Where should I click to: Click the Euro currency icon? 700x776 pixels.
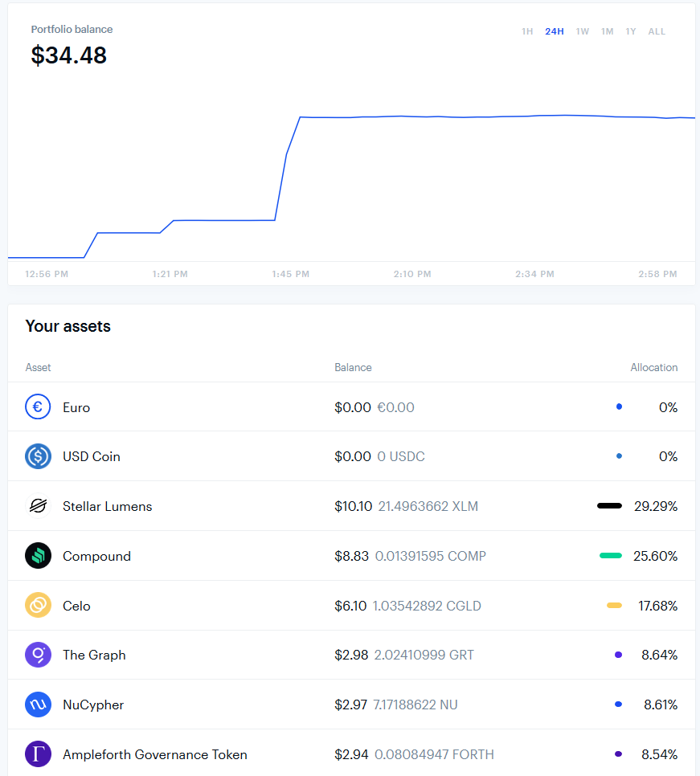[x=38, y=406]
